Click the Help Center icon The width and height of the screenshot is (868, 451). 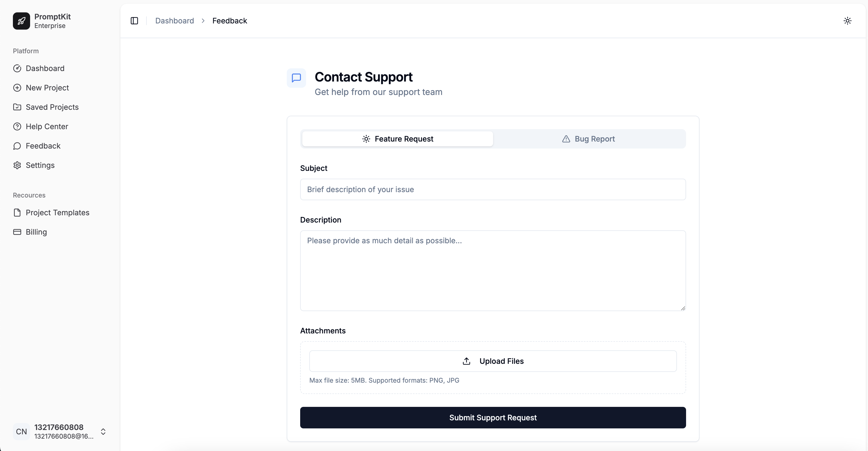point(17,126)
